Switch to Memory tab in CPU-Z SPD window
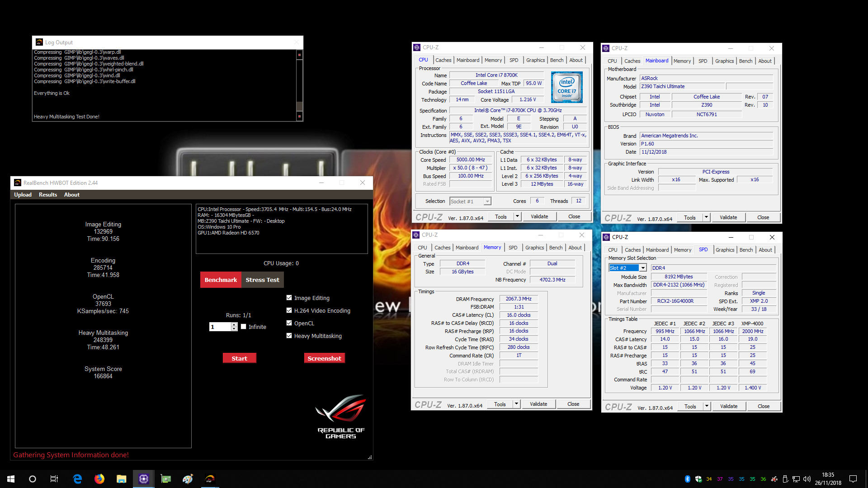This screenshot has height=488, width=868. point(683,250)
